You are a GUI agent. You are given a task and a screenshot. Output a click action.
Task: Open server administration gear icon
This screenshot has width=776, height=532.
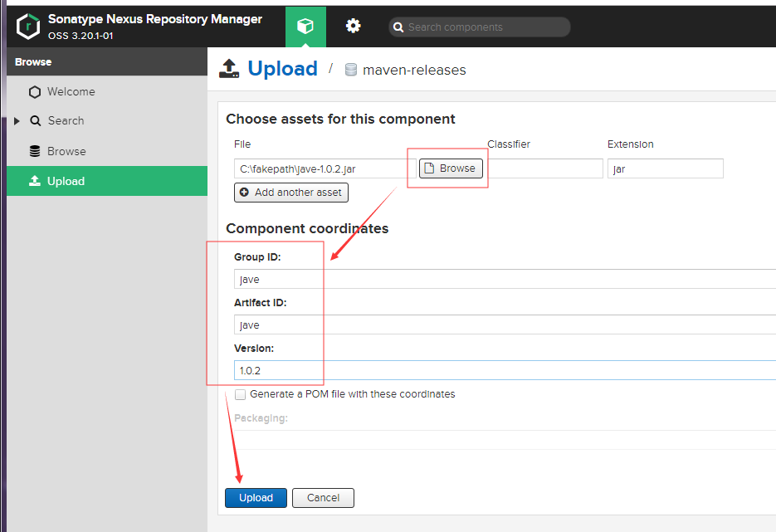click(x=353, y=26)
